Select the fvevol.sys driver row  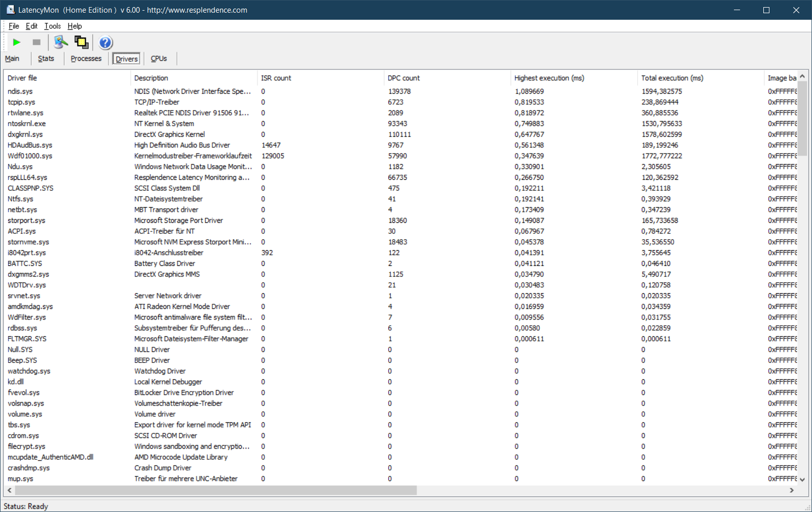[400, 392]
